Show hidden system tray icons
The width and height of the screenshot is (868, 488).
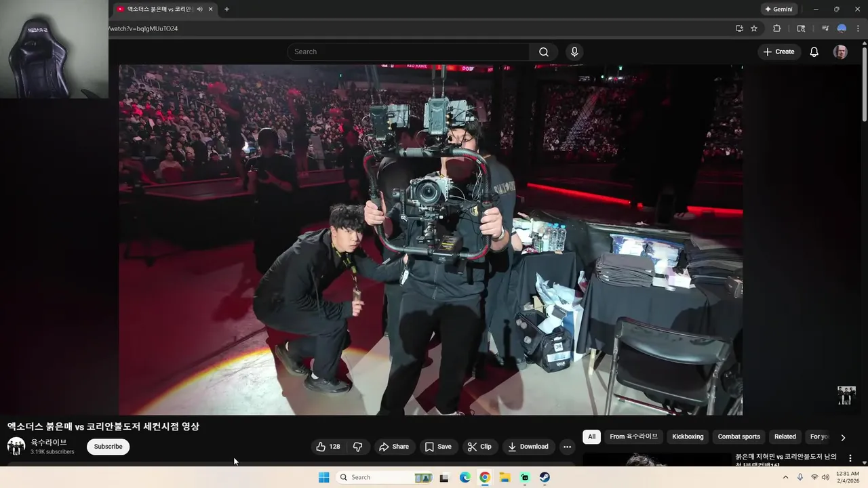tap(785, 477)
